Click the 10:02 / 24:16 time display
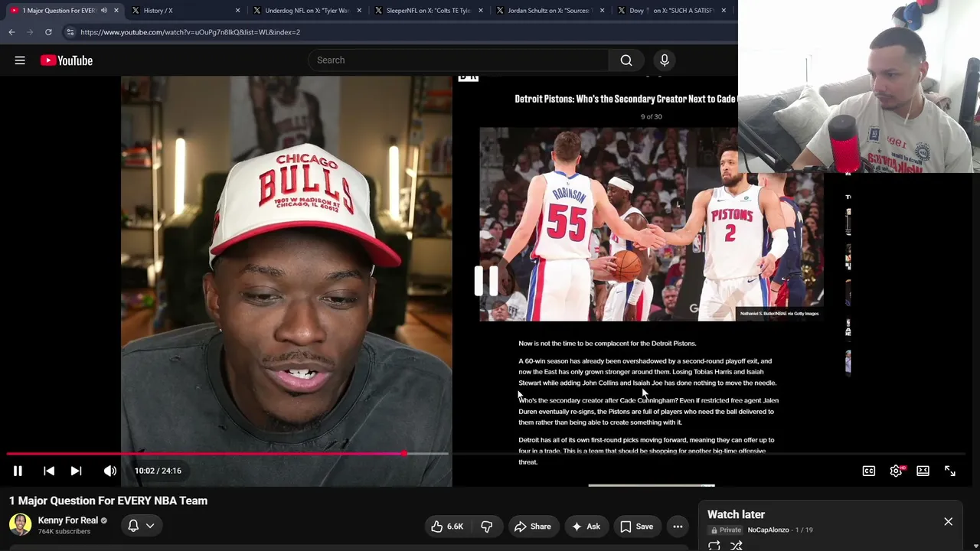 pyautogui.click(x=158, y=471)
